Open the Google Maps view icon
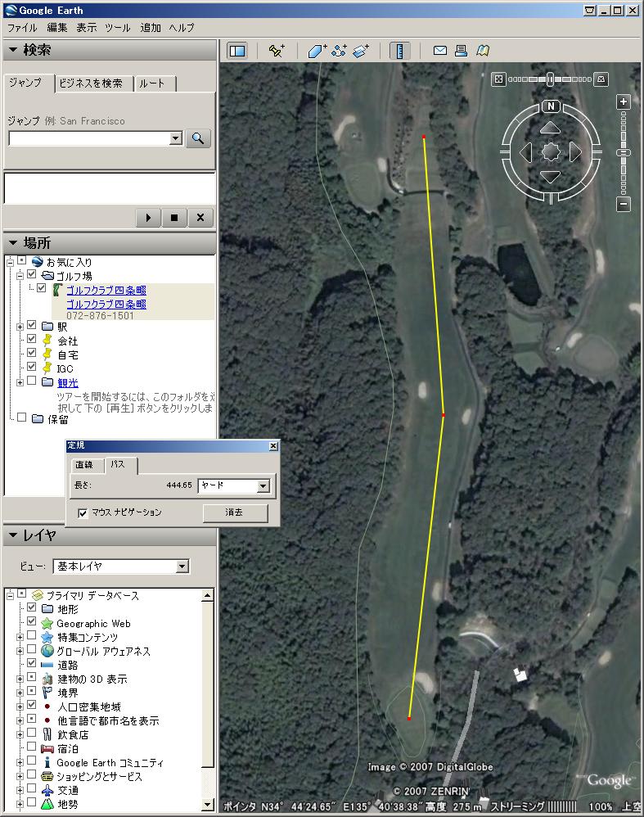The width and height of the screenshot is (644, 817). [x=483, y=51]
